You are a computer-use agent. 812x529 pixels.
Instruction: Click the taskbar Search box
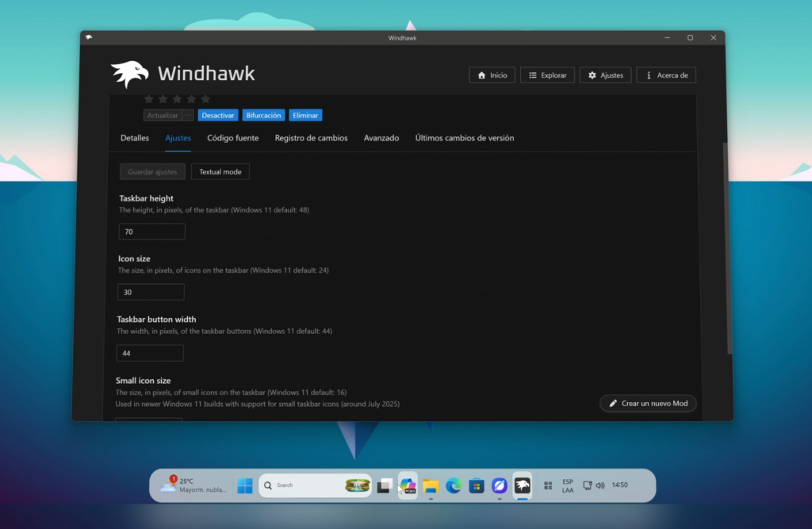[315, 485]
